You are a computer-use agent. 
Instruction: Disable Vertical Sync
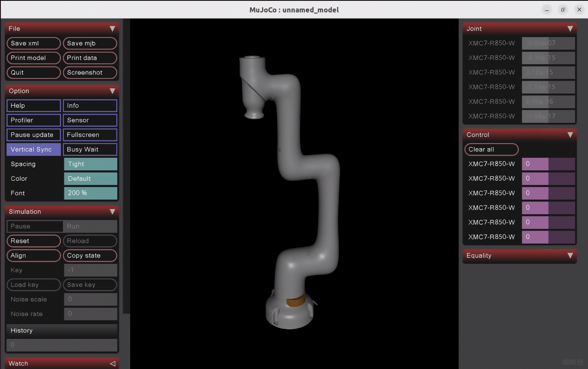(34, 150)
